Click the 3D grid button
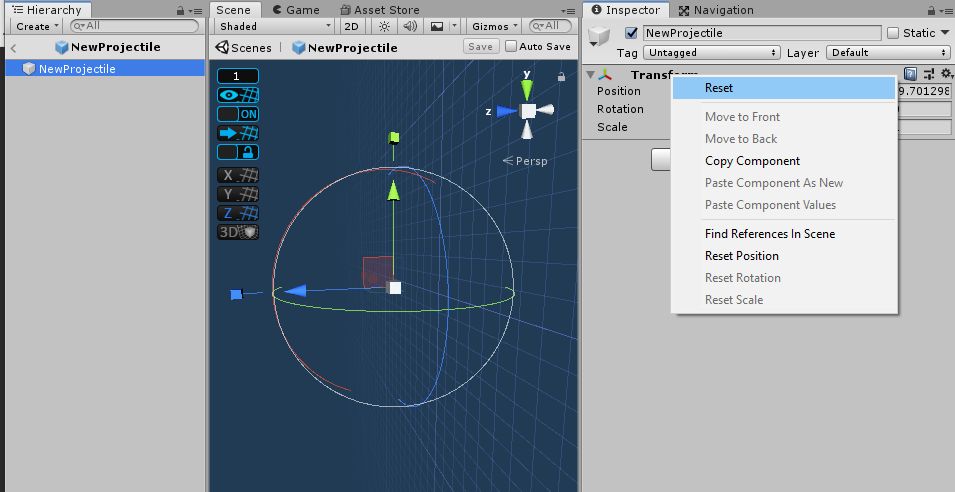 click(x=238, y=232)
